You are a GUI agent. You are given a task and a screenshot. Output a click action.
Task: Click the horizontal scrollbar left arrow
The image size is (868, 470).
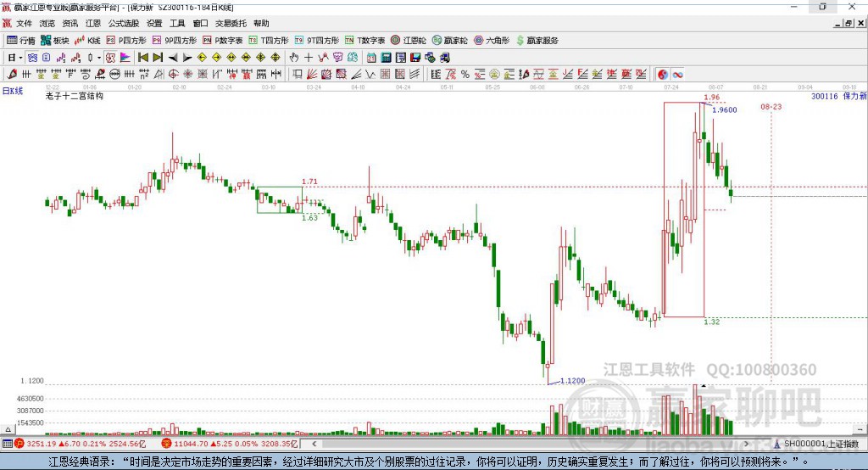pos(314,444)
